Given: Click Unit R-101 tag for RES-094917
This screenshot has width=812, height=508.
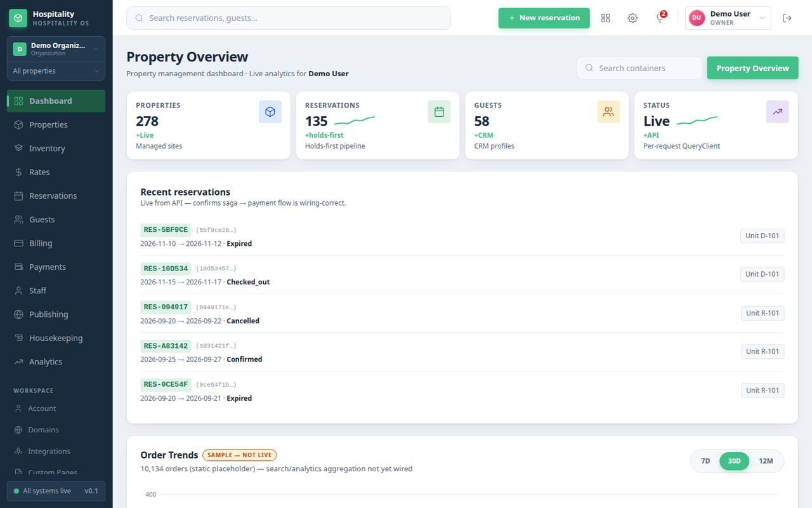Looking at the screenshot, I should point(763,313).
